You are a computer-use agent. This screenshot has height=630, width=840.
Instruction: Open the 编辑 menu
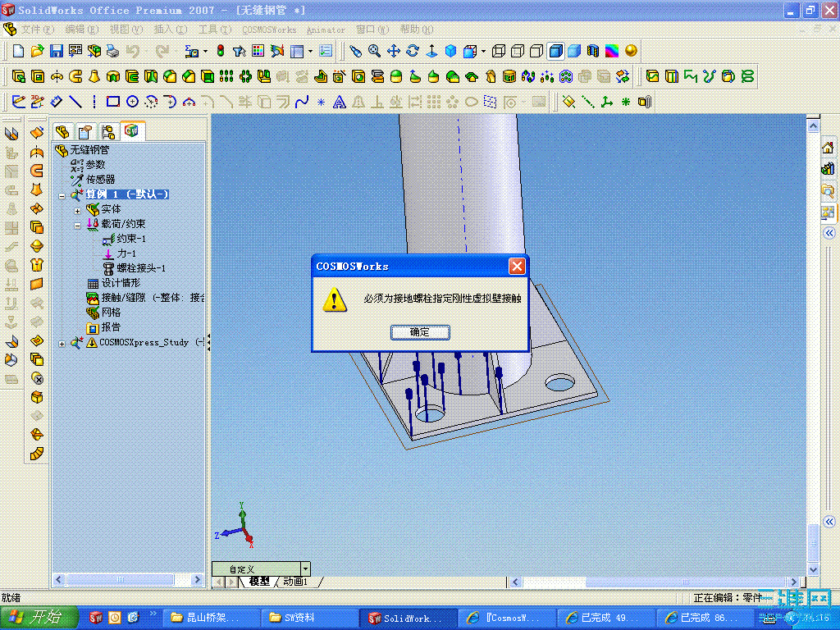coord(82,29)
